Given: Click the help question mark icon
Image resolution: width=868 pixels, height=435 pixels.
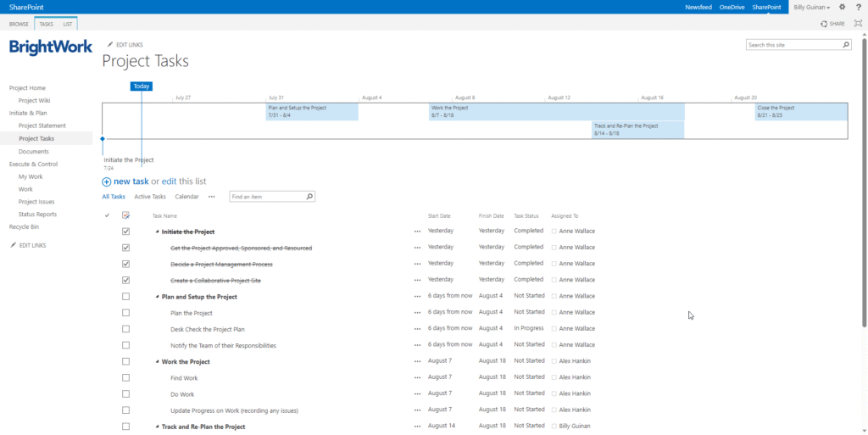Looking at the screenshot, I should click(x=857, y=7).
